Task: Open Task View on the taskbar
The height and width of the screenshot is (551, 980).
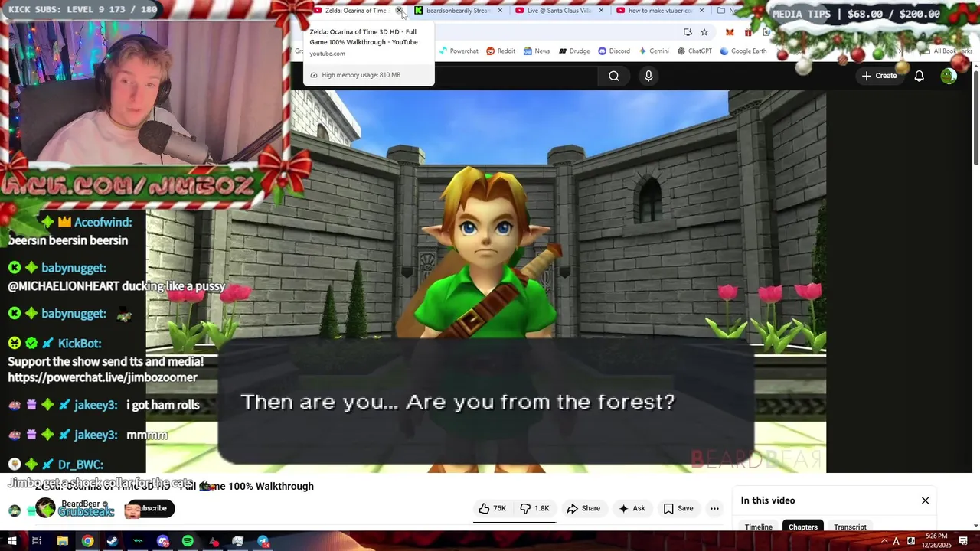Action: click(36, 541)
